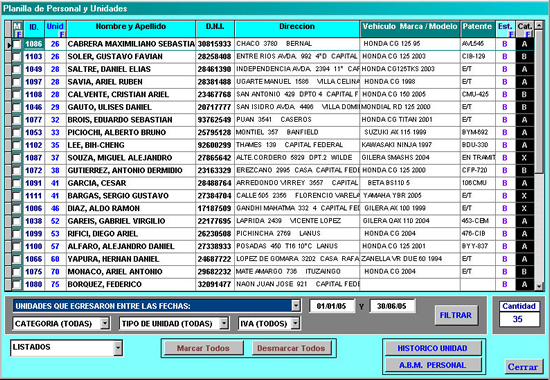Click the start date field 01/01/05
Viewport: 550px width, 380px height.
coord(331,306)
